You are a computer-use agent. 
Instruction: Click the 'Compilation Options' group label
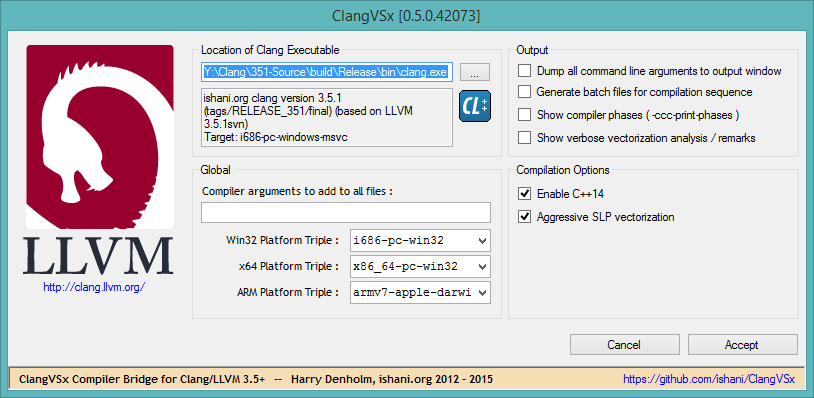(x=563, y=170)
